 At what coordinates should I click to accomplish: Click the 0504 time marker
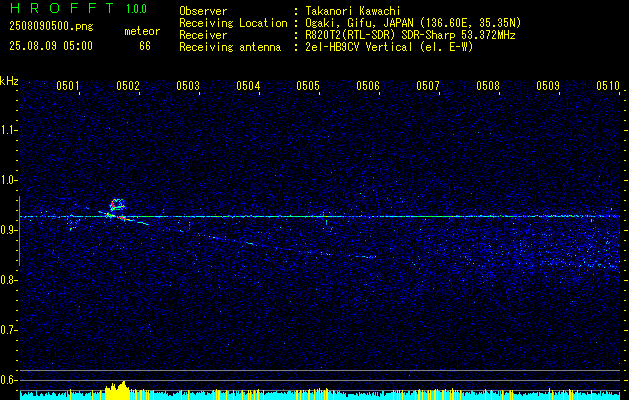pos(248,85)
